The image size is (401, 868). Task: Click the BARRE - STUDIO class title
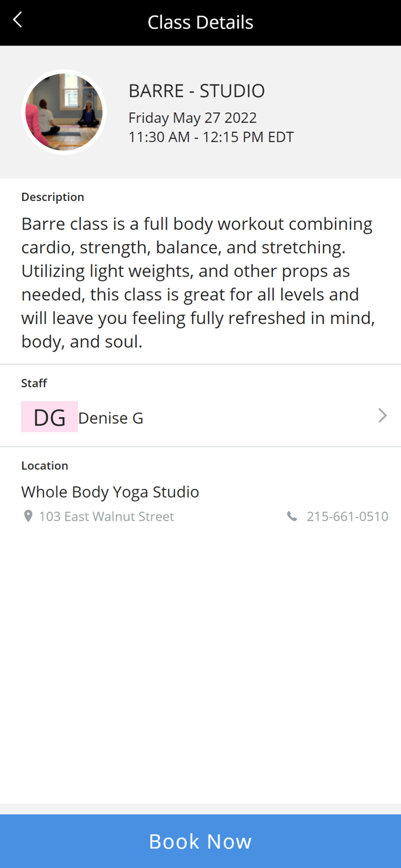pyautogui.click(x=197, y=90)
